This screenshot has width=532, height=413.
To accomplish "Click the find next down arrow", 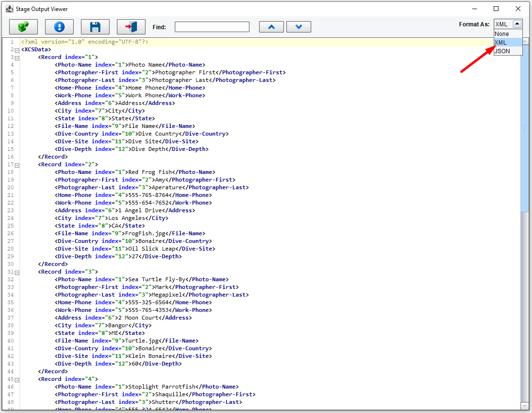I will [299, 27].
